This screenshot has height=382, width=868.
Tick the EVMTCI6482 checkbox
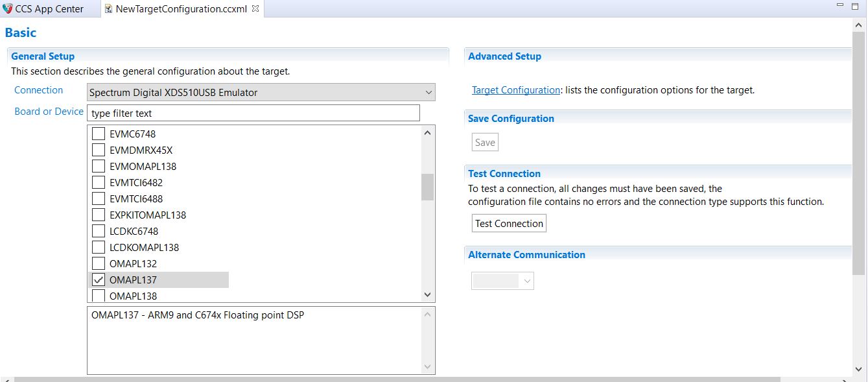coord(99,183)
